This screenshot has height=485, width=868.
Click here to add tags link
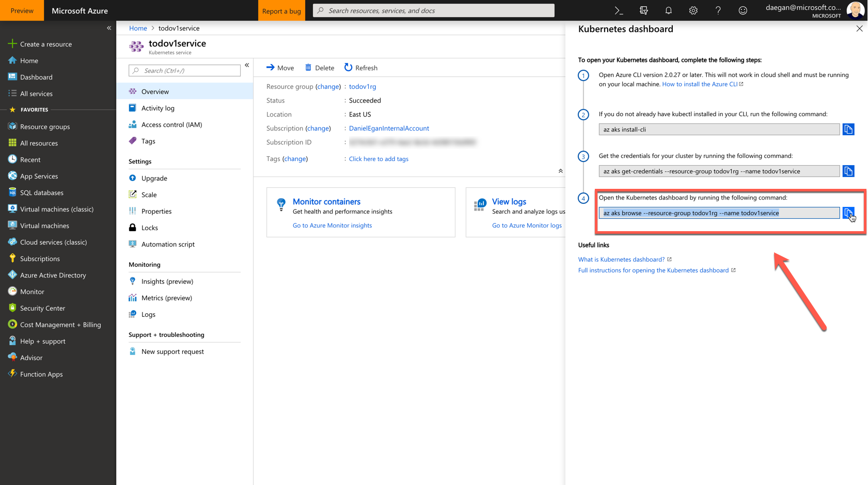(378, 158)
